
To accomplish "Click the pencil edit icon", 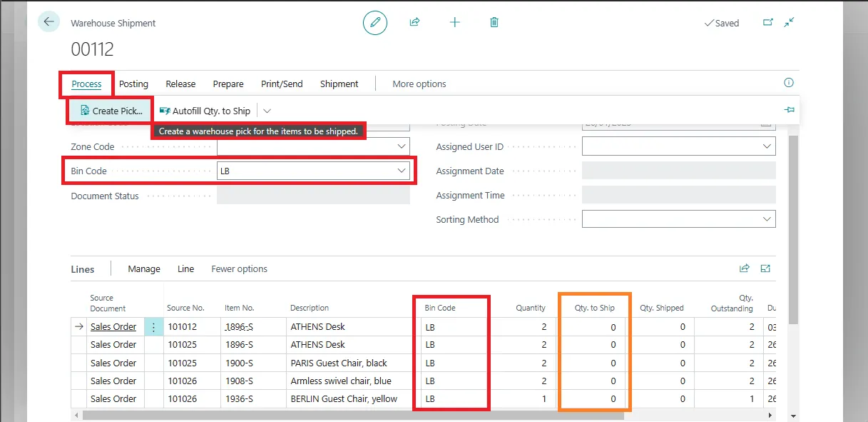I will (x=375, y=23).
